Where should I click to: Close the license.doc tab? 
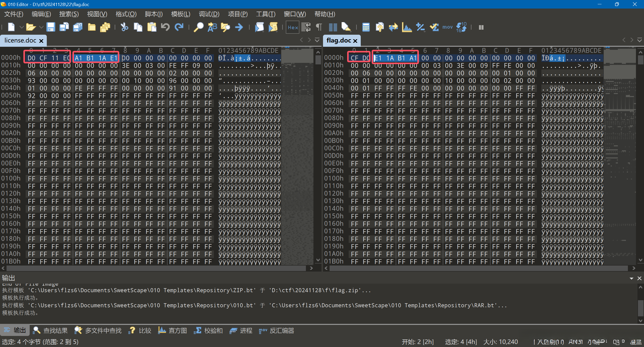(41, 41)
